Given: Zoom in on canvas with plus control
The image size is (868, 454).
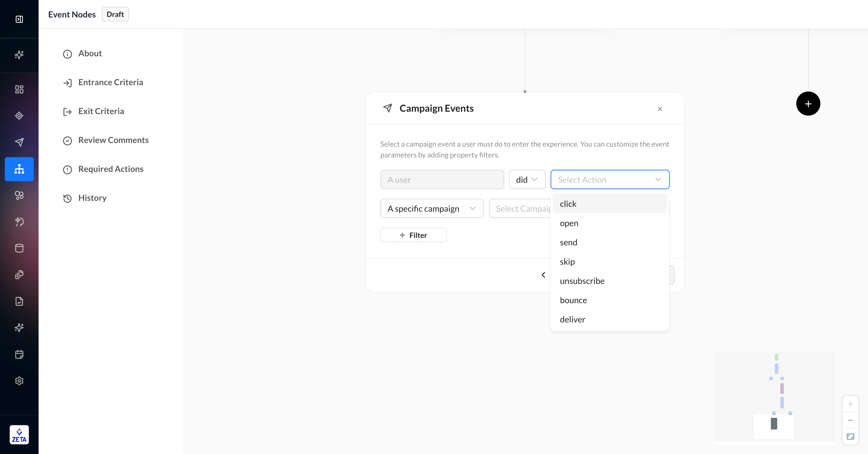Looking at the screenshot, I should (x=850, y=404).
